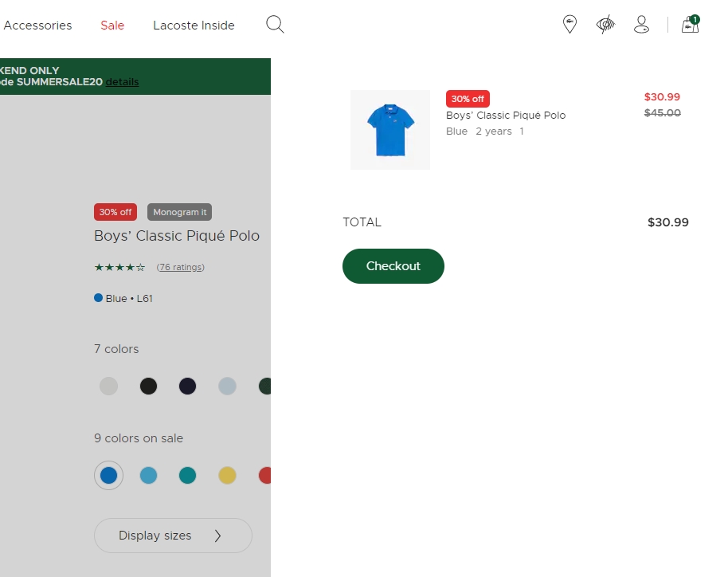728x577 pixels.
Task: Open the 76 ratings link
Action: point(181,267)
